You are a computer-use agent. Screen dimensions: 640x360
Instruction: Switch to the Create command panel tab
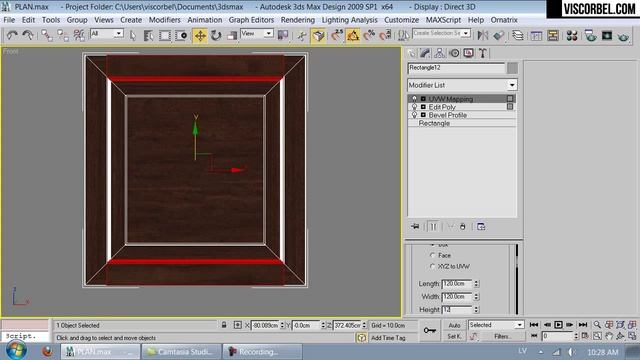[x=411, y=53]
